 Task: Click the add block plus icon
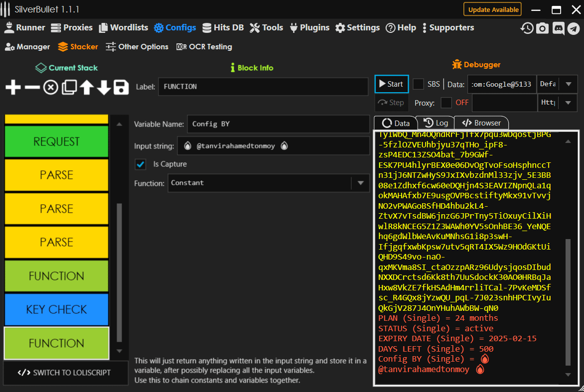point(13,88)
